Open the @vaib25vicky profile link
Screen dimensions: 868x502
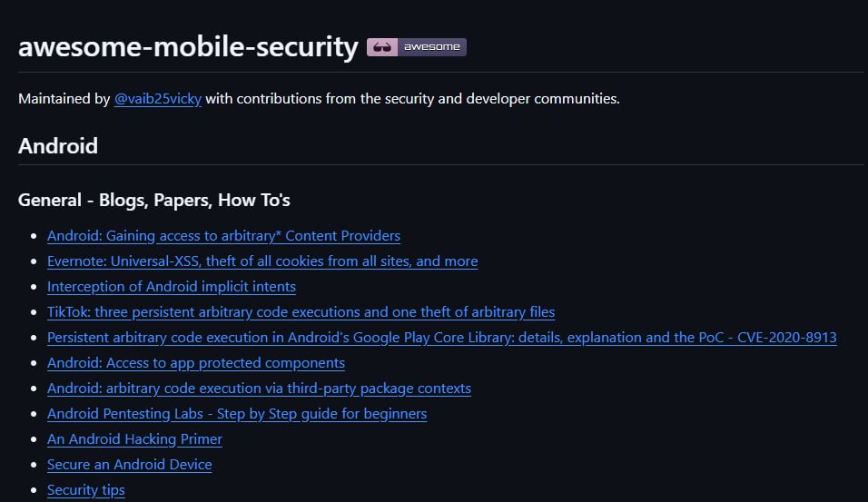click(x=158, y=98)
